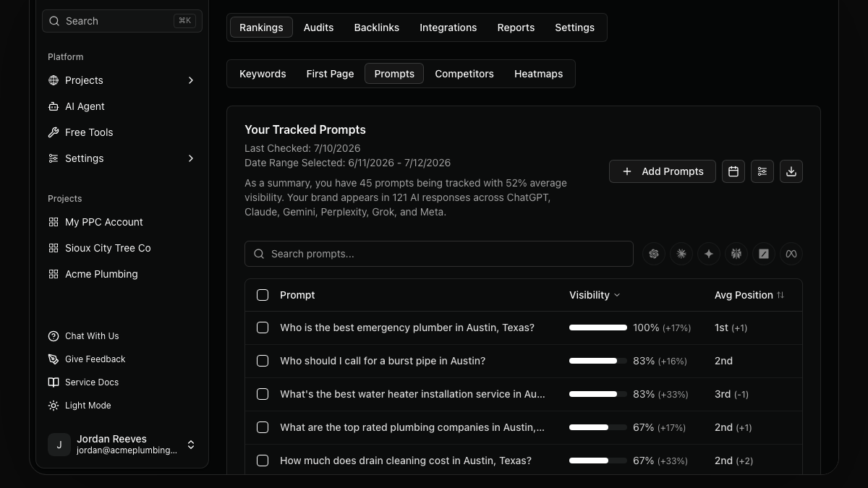This screenshot has height=488, width=868.
Task: Click the Light Mode sun icon
Action: (x=54, y=406)
